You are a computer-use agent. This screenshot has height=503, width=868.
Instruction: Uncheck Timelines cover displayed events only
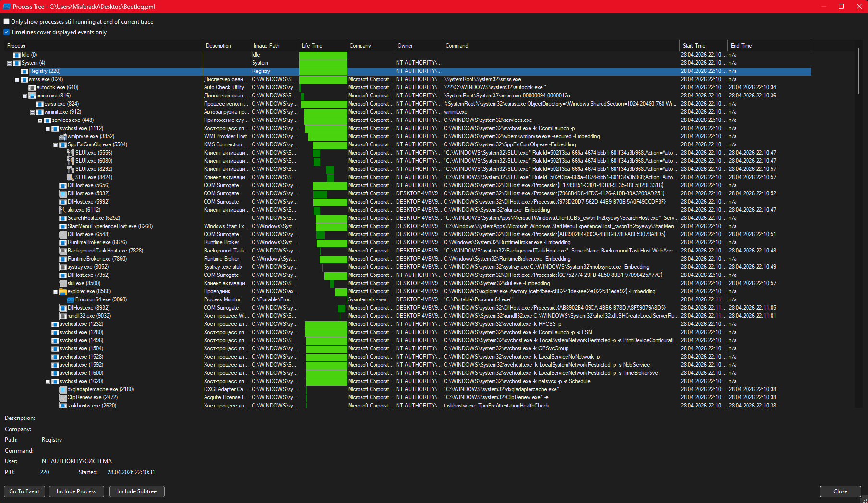click(7, 32)
